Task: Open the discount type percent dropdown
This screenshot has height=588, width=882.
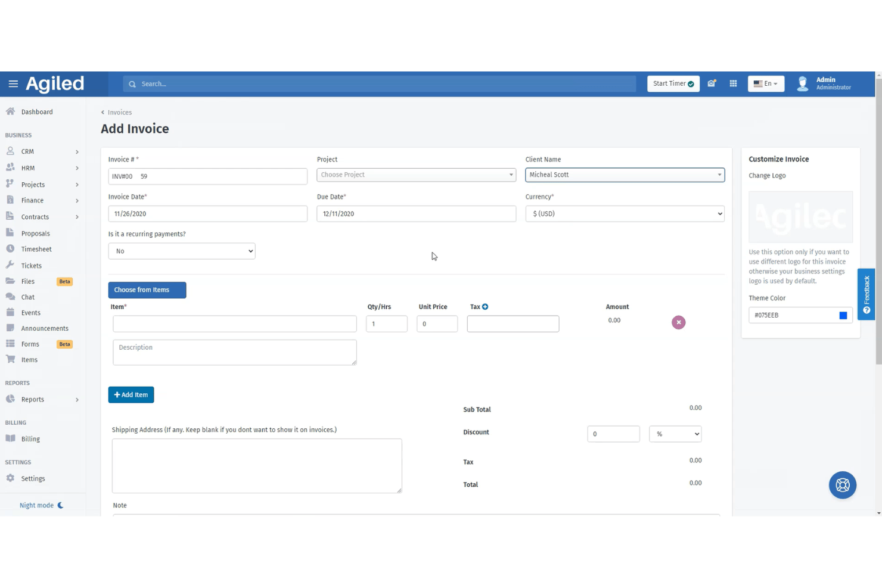Action: [675, 434]
